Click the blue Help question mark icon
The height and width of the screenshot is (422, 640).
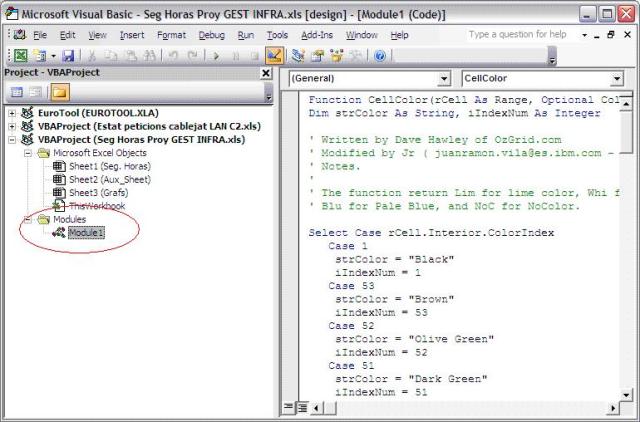pos(380,55)
